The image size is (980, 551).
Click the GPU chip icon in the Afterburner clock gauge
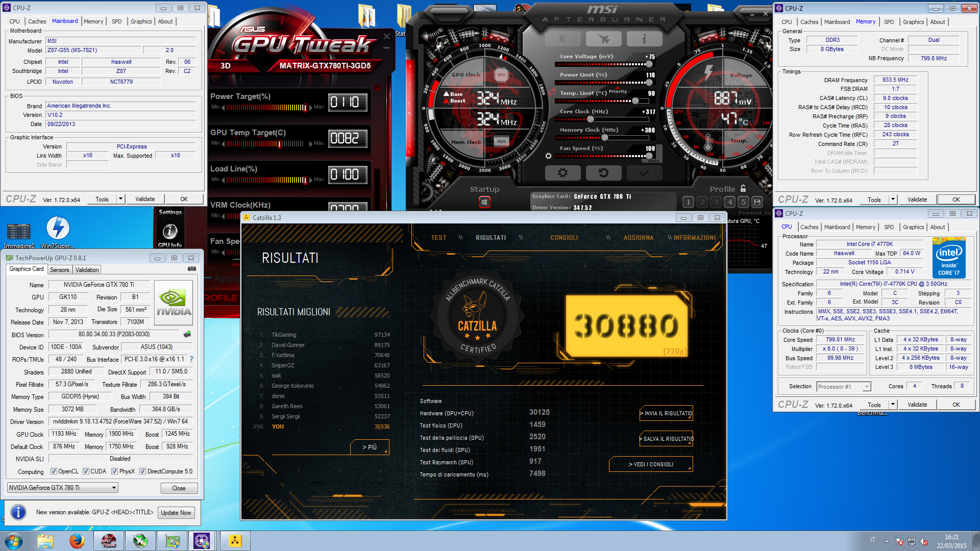click(501, 75)
